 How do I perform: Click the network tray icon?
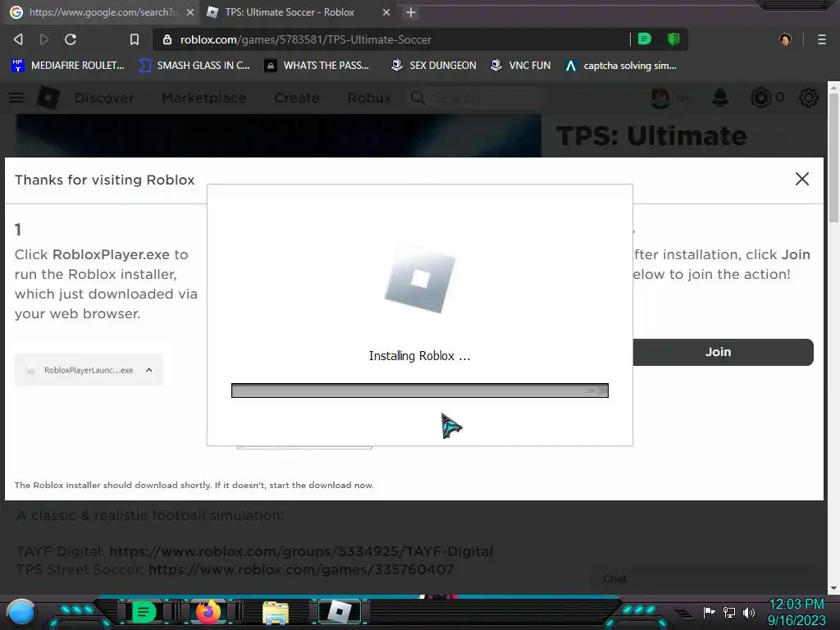pyautogui.click(x=729, y=612)
